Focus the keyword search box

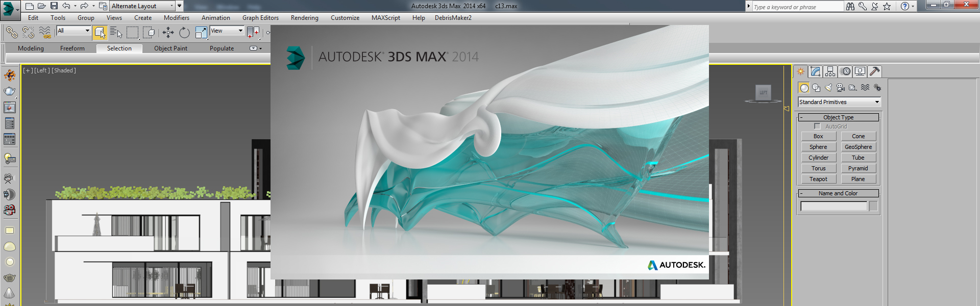coord(798,7)
